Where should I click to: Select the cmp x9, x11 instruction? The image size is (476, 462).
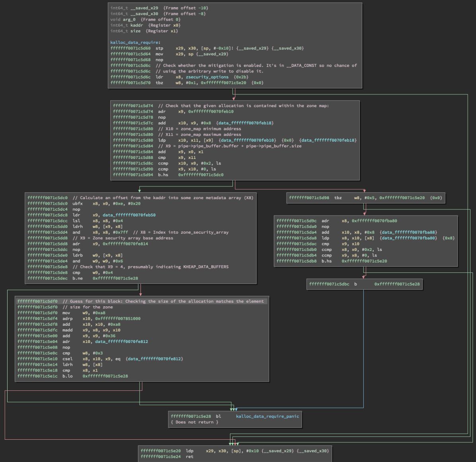tap(154, 158)
